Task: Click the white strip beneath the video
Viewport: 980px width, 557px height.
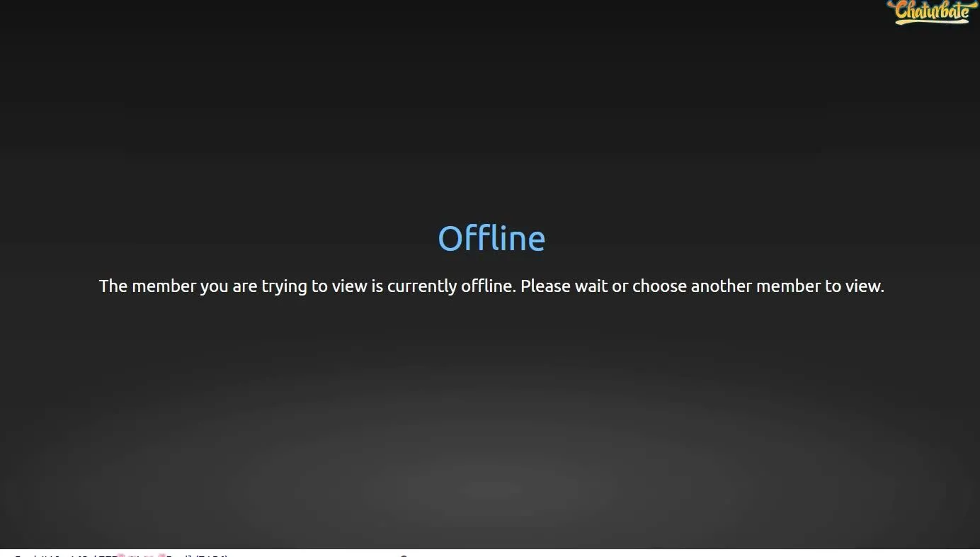Action: (x=490, y=553)
